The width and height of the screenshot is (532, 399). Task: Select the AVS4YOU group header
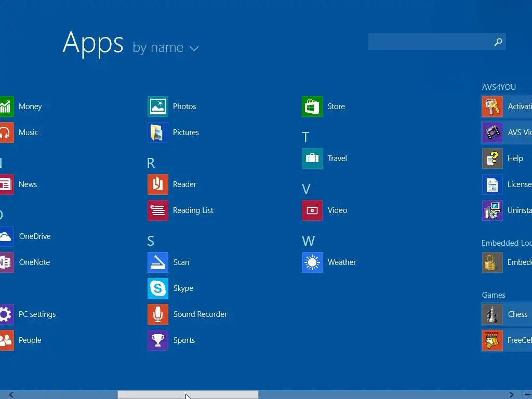[x=499, y=87]
